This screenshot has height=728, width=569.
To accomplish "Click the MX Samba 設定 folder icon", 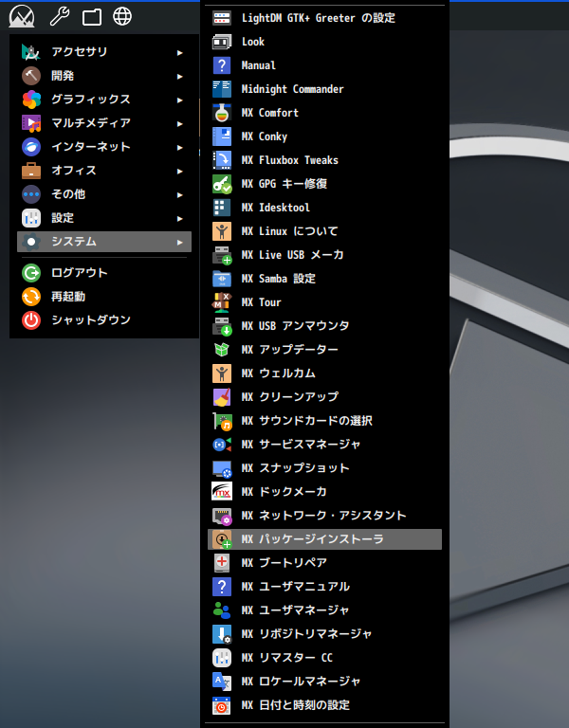I will [222, 279].
